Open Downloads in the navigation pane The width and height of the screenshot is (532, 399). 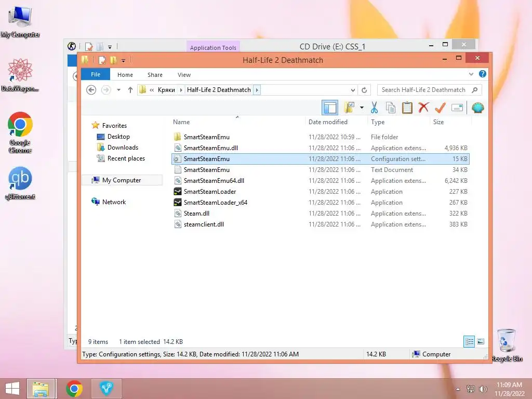click(123, 147)
